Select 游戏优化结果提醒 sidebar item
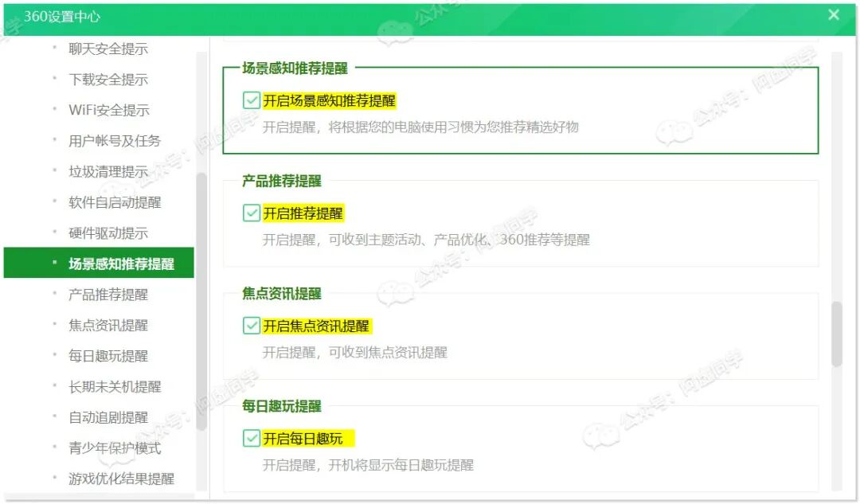This screenshot has width=860, height=504. [x=121, y=479]
